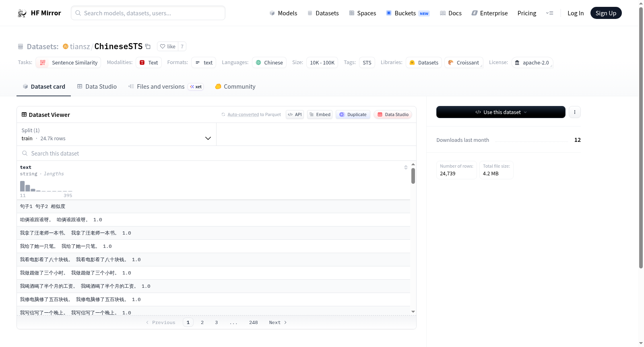Select the row starting with '我给了她一只笔'
This screenshot has width=644, height=347.
pyautogui.click(x=213, y=246)
